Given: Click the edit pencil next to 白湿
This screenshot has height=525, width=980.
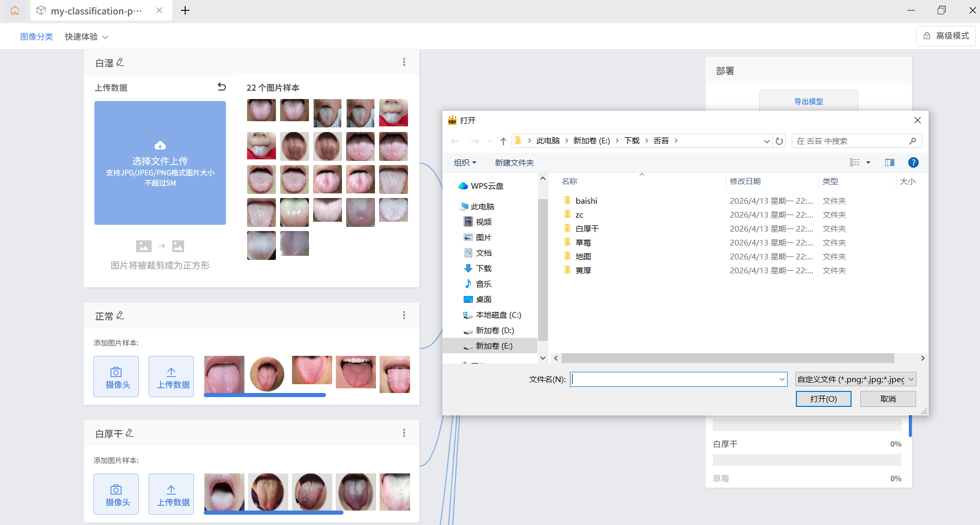Looking at the screenshot, I should click(120, 62).
